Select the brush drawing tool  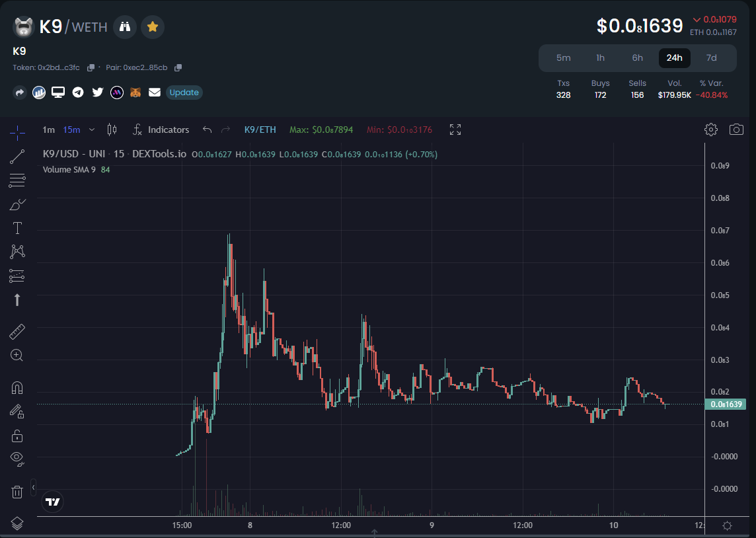pyautogui.click(x=17, y=204)
